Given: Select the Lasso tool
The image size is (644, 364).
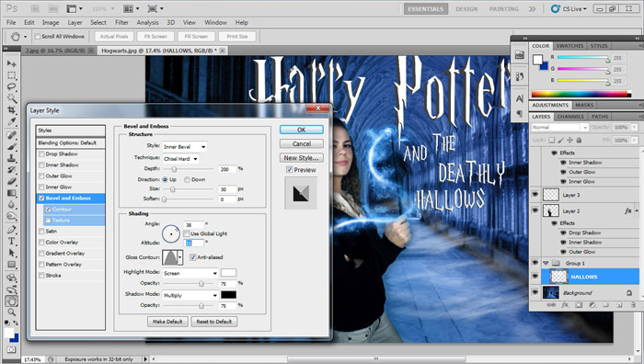Looking at the screenshot, I should (x=11, y=87).
